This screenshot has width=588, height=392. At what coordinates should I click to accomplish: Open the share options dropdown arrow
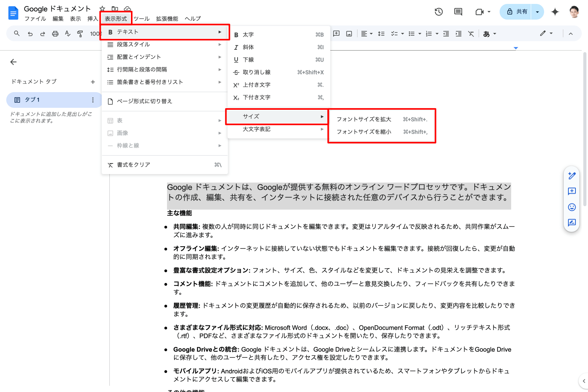(x=537, y=12)
